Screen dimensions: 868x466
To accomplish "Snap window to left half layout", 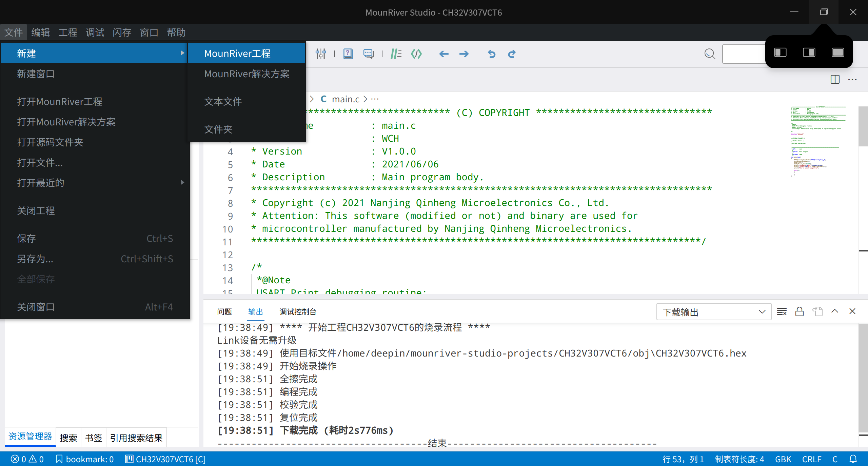I will [x=781, y=52].
